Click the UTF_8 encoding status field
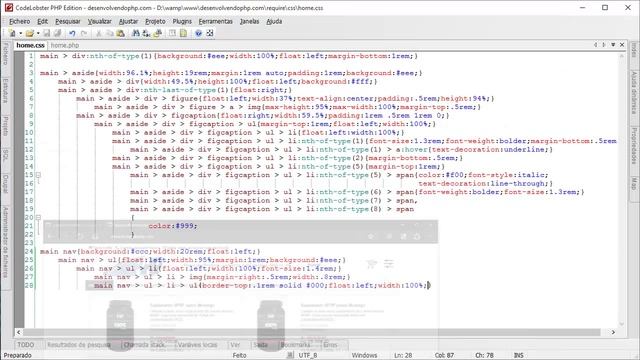Viewport: 640px width, 360px height. [308, 355]
